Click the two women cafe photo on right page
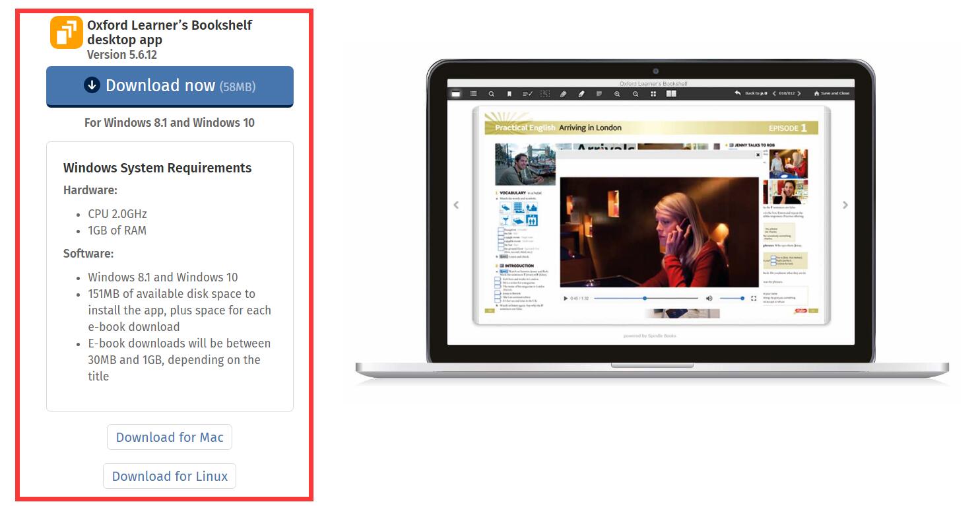The image size is (980, 506). coord(789,164)
